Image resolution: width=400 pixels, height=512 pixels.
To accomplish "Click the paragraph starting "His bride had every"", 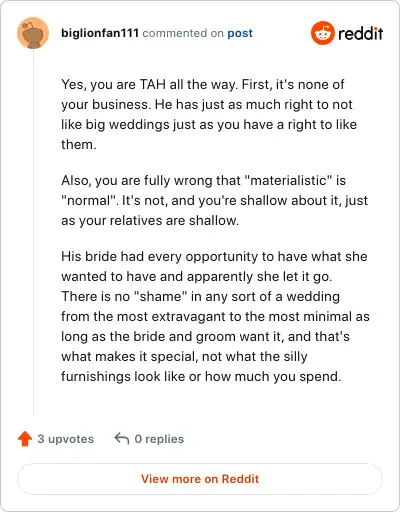I will pos(215,316).
